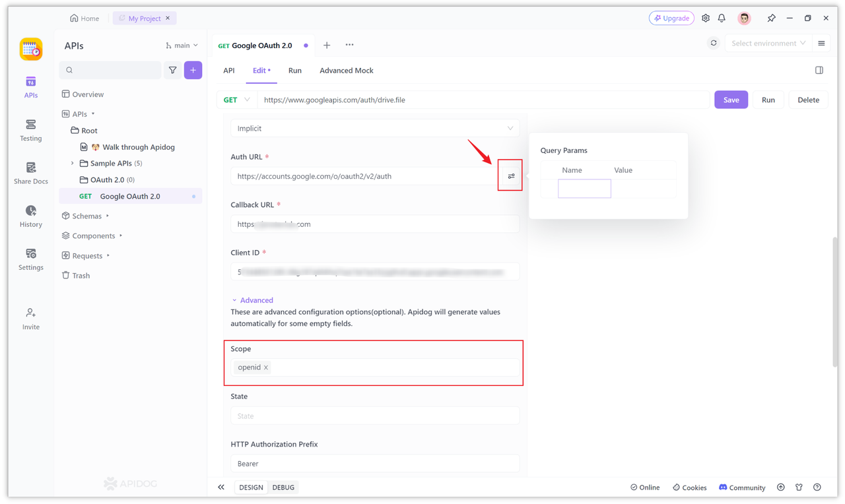Open the help question mark icon

[817, 488]
